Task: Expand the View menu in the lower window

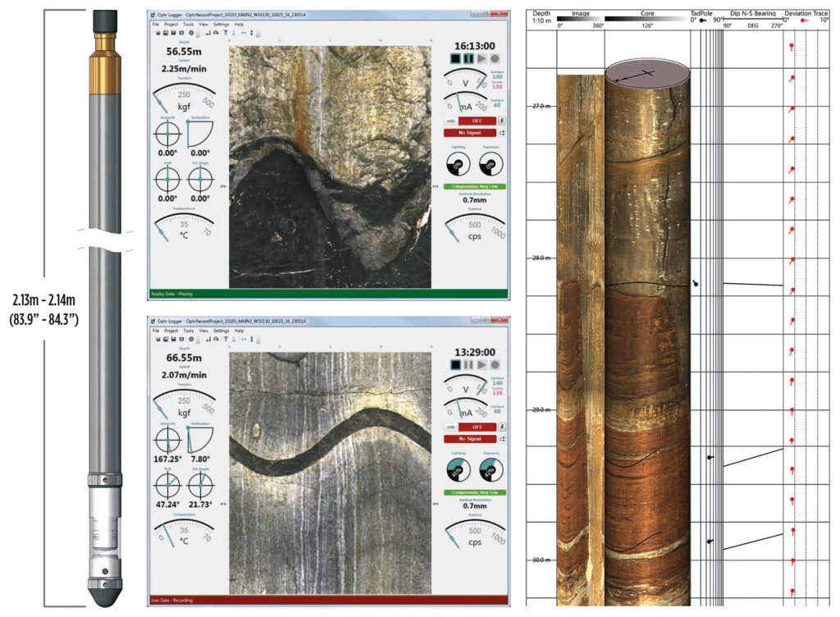Action: click(x=203, y=330)
